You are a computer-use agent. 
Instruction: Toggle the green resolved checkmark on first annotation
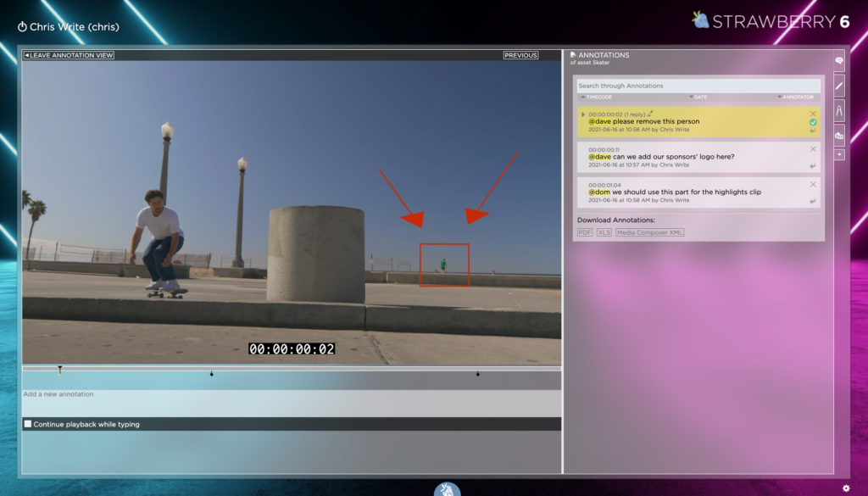(x=813, y=123)
